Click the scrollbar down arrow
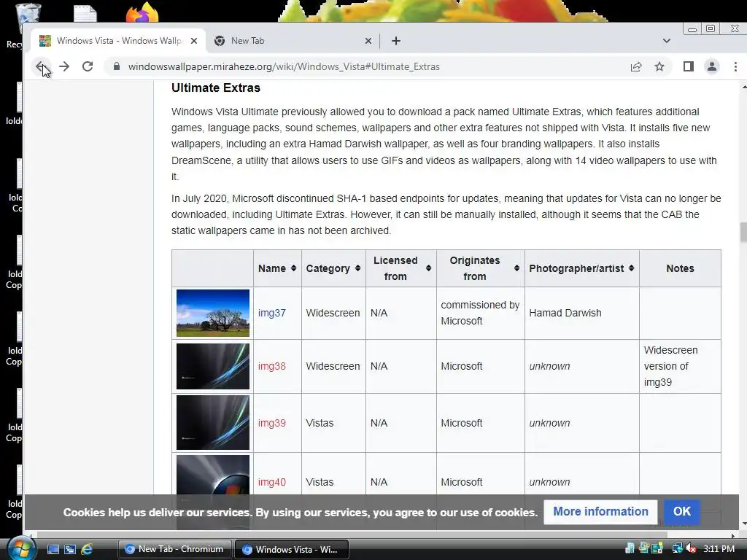Screen dimensions: 747x560 743,524
